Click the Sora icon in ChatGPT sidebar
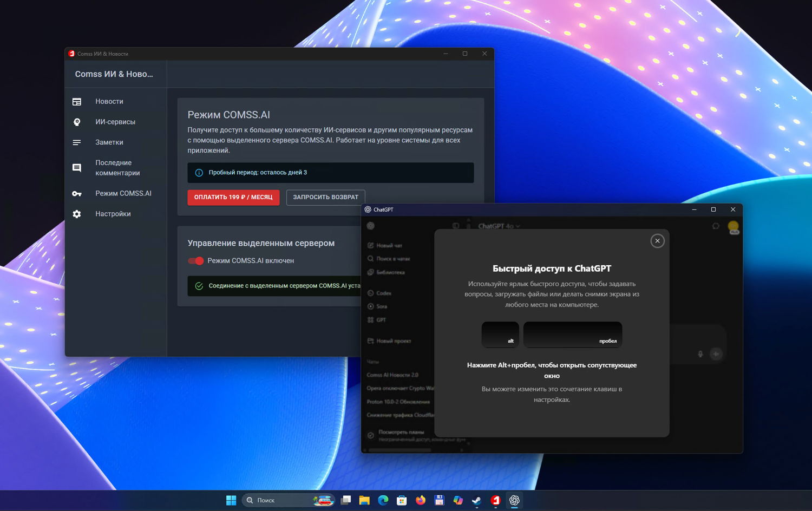 (x=371, y=306)
